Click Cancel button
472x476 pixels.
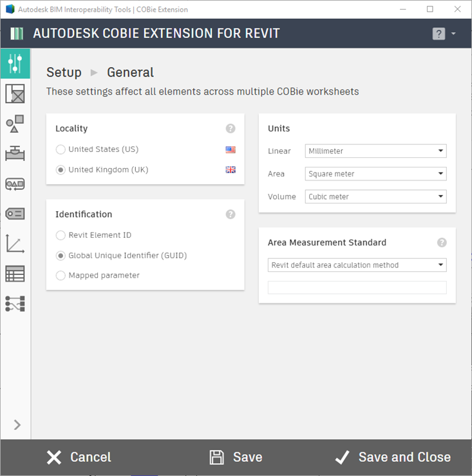click(79, 457)
